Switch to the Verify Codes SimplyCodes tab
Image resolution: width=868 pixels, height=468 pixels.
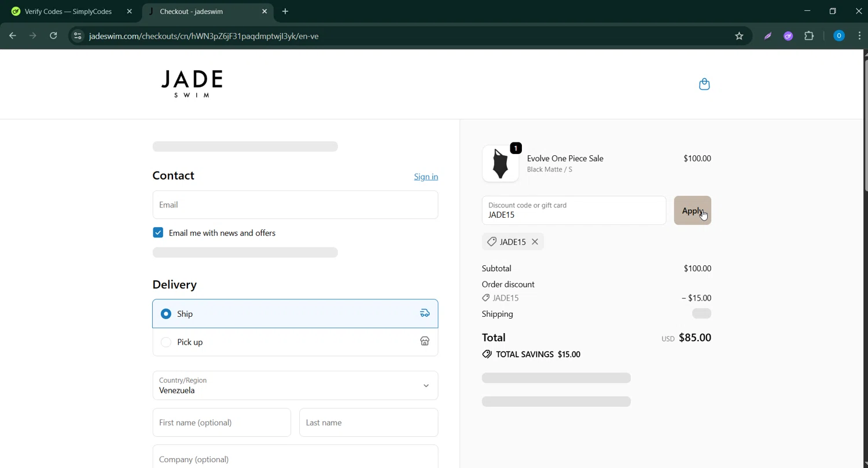point(71,12)
